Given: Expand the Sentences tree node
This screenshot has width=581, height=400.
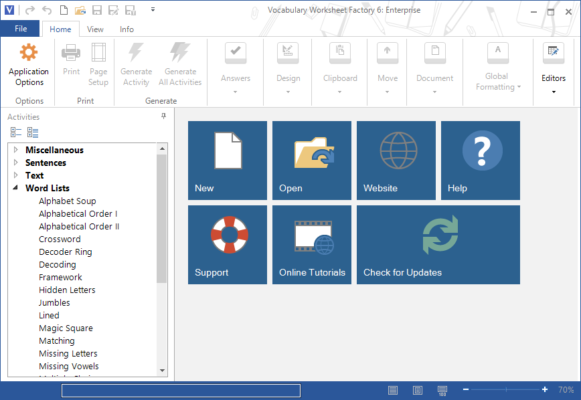Looking at the screenshot, I should pos(16,162).
